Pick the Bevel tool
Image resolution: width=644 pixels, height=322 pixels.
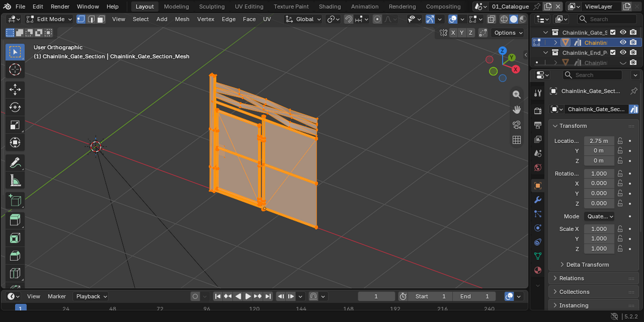pos(15,255)
